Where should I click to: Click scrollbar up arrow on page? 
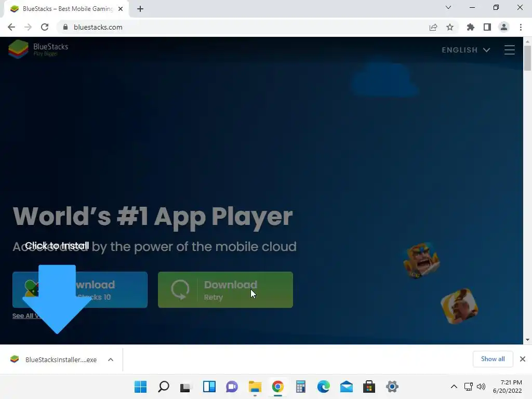527,42
